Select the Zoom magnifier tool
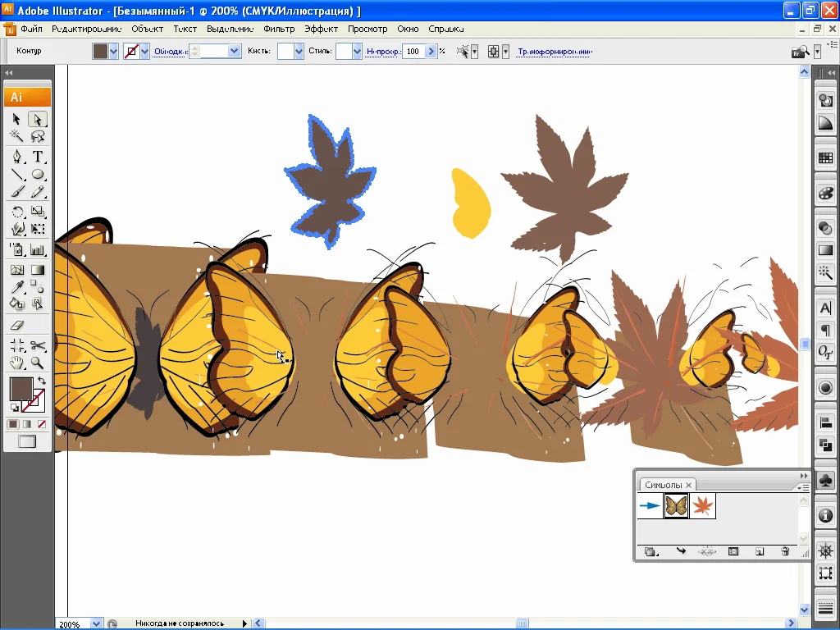This screenshot has width=840, height=630. point(38,363)
